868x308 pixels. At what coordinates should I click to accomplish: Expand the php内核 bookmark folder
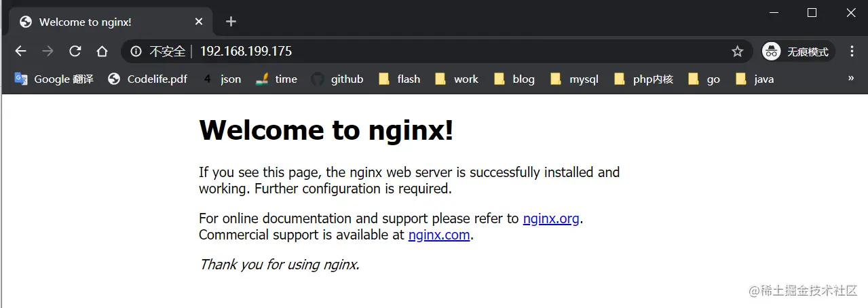[x=643, y=79]
